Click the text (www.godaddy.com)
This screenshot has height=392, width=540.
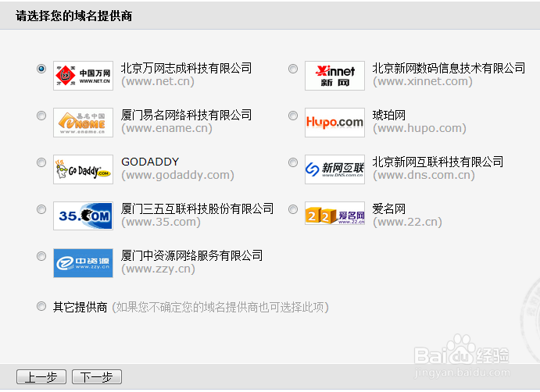point(177,175)
